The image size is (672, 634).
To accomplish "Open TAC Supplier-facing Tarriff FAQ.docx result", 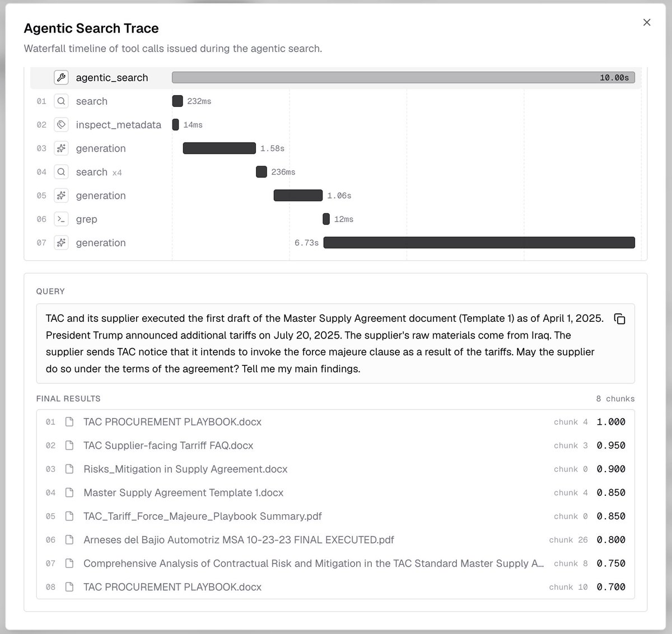I will [335, 445].
